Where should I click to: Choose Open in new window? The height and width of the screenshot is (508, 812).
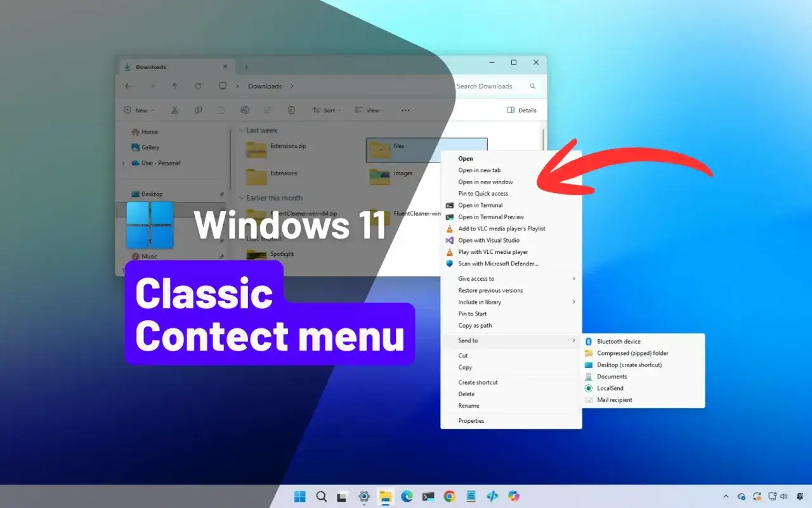[511, 182]
